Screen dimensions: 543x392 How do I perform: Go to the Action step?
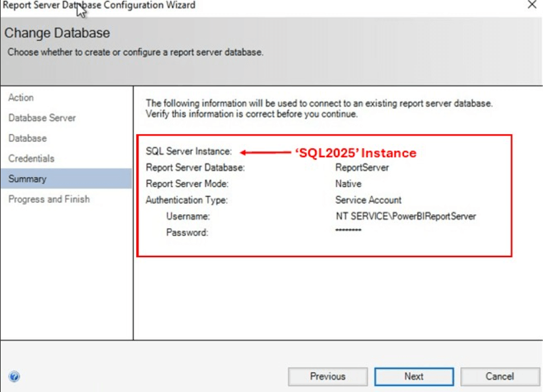(21, 98)
